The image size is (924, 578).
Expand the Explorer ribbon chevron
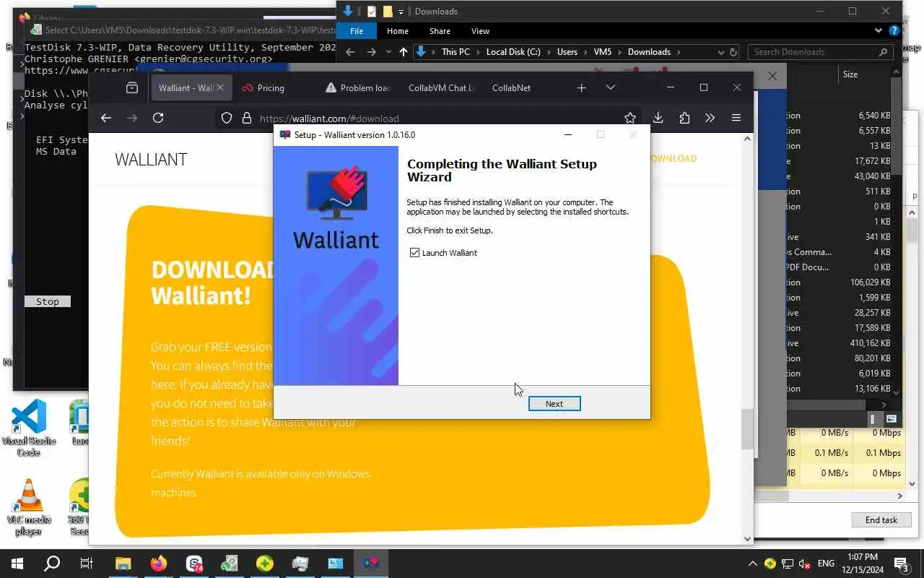879,31
